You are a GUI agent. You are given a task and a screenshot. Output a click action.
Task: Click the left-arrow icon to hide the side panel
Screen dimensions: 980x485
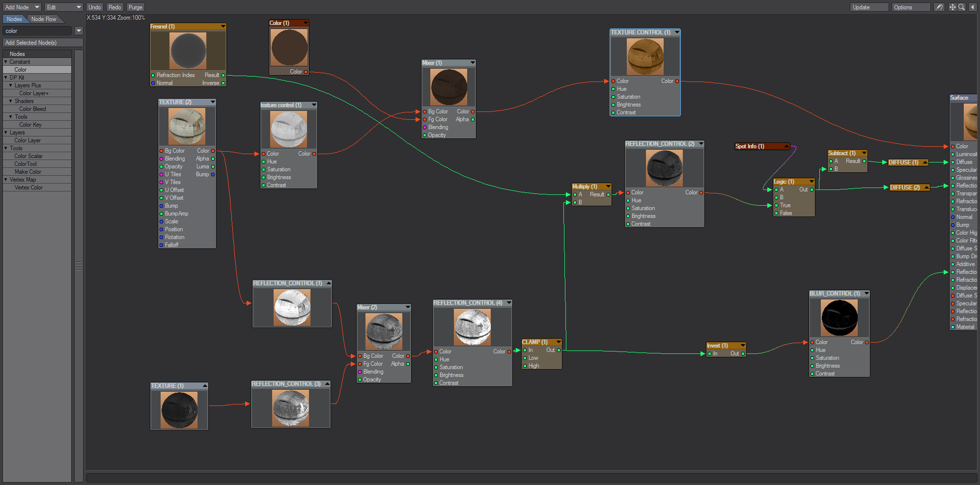tap(973, 7)
